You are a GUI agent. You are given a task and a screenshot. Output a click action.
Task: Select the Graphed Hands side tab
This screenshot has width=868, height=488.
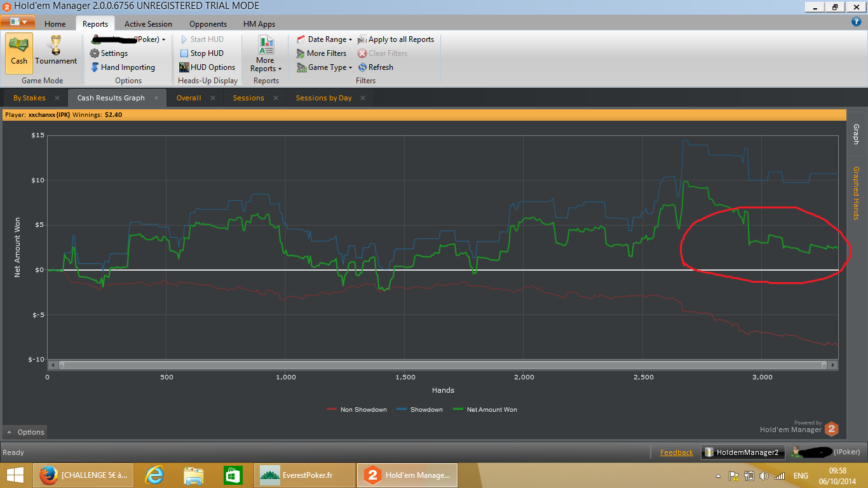tap(856, 193)
